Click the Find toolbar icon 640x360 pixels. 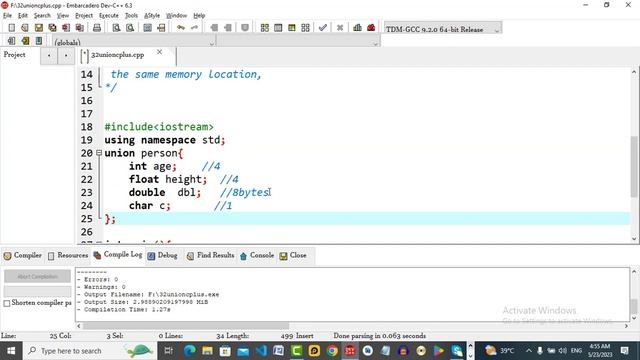point(116,28)
